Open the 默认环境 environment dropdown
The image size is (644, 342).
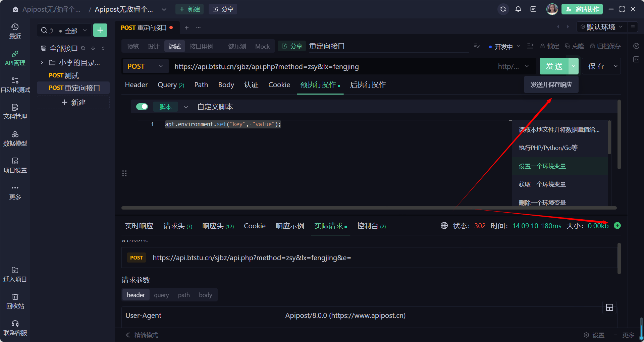click(x=601, y=27)
